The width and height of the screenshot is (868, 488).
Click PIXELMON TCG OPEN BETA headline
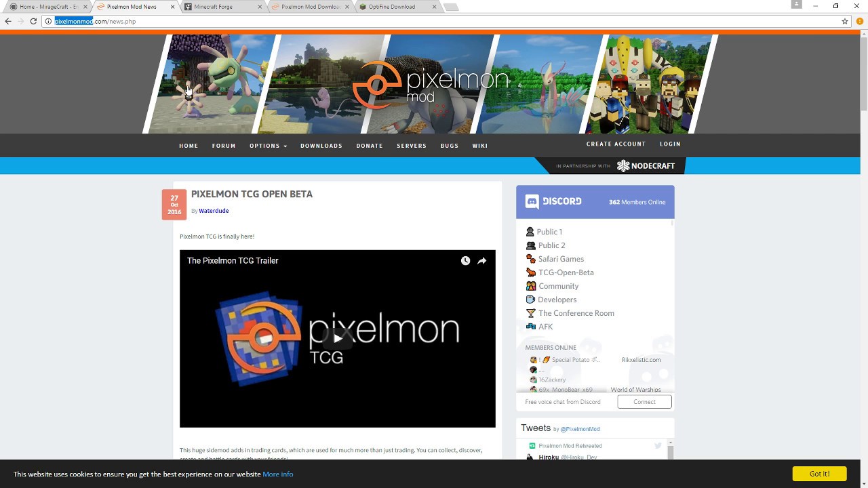coord(252,194)
